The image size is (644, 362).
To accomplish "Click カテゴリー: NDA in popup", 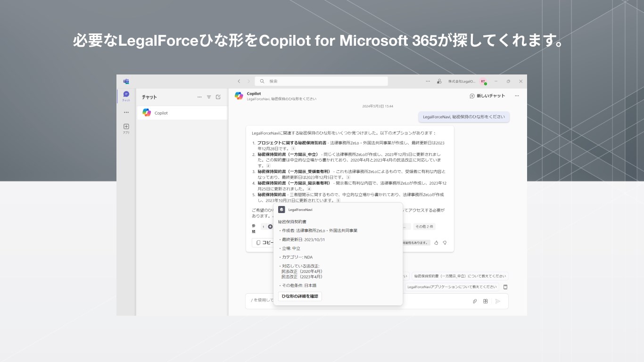I will pyautogui.click(x=297, y=257).
